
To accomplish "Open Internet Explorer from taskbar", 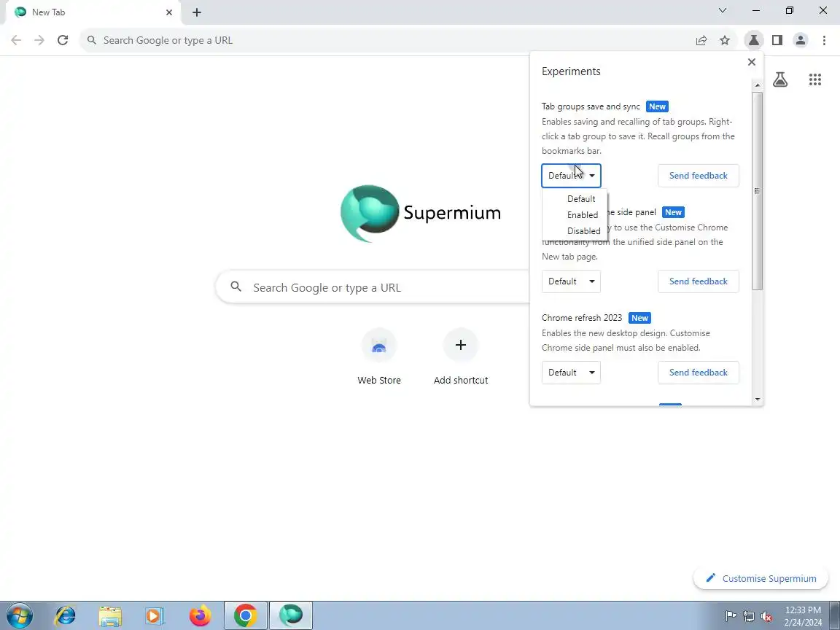I will pyautogui.click(x=66, y=616).
